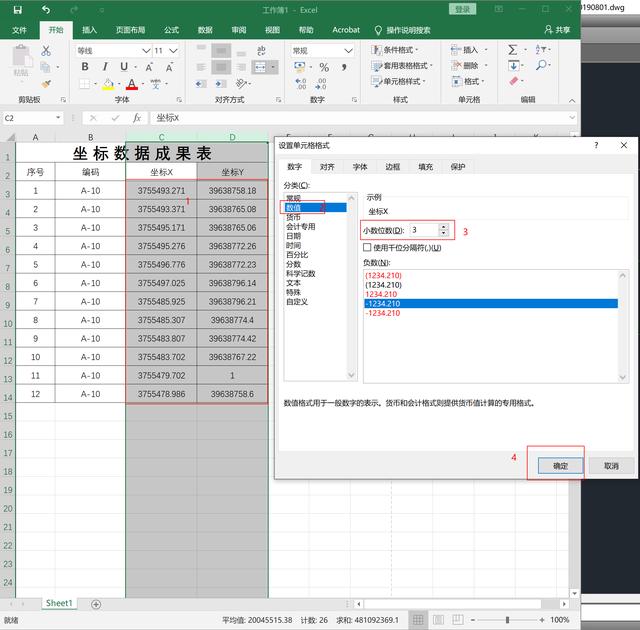640x630 pixels.
Task: Click decrease indent icon
Action: tap(200, 84)
